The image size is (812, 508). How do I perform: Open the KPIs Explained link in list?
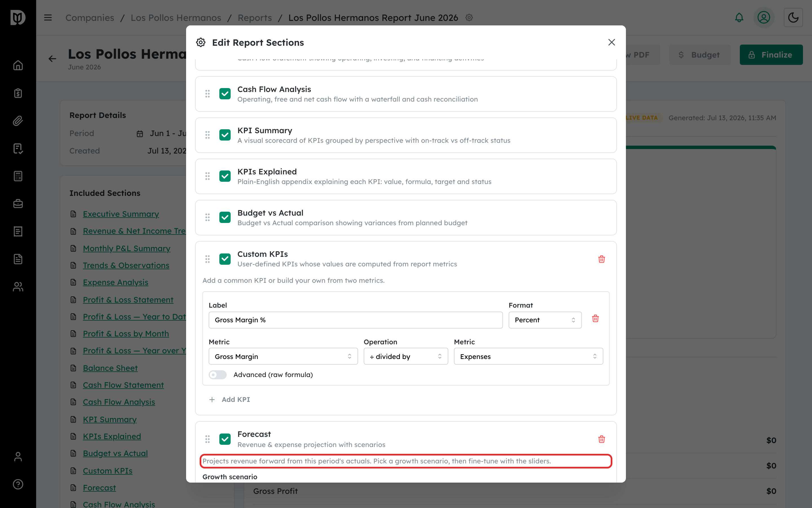click(112, 436)
